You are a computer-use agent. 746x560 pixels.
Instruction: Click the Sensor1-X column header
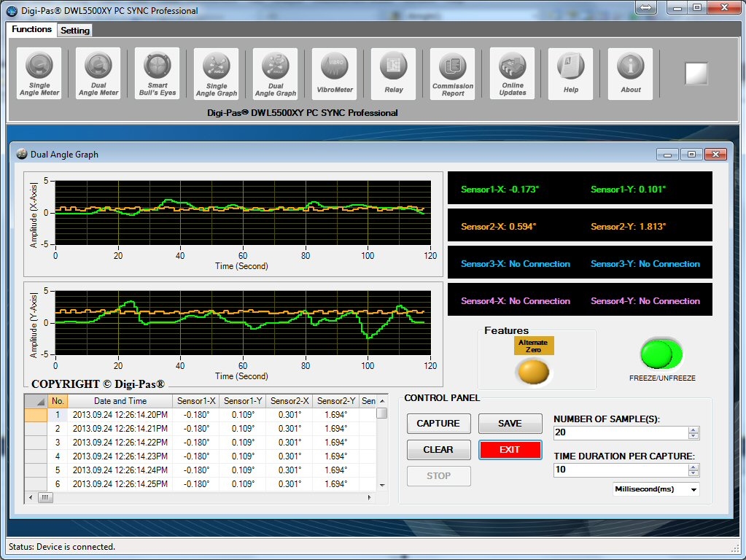(x=196, y=401)
